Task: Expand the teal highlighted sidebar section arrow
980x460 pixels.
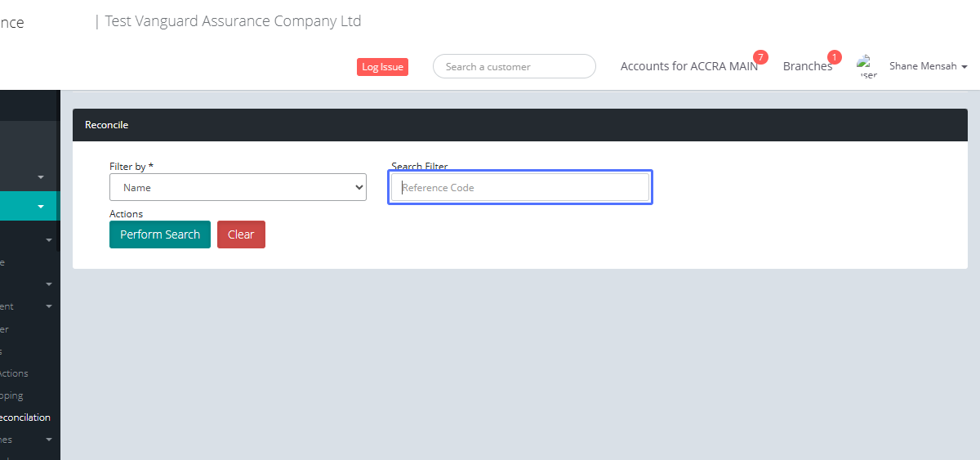Action: pyautogui.click(x=41, y=207)
